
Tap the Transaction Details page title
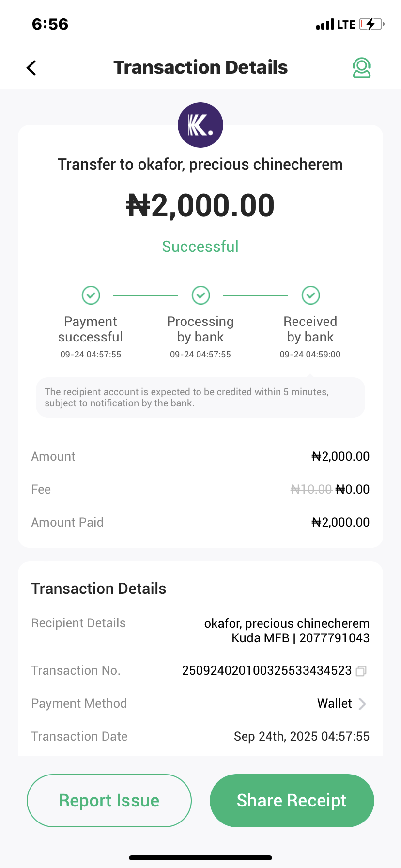200,67
